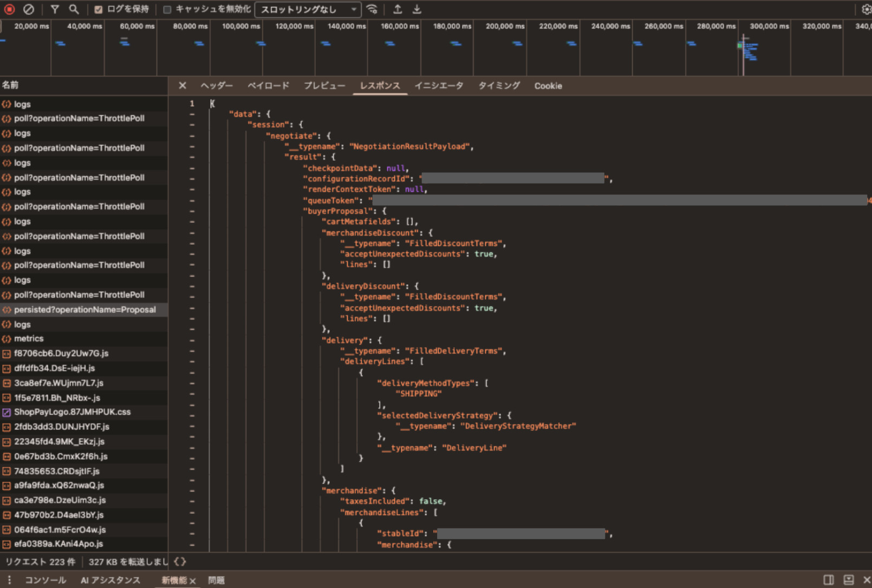Screen dimensions: 872x588
Task: Collapse the "data" JSON line
Action: 192,114
